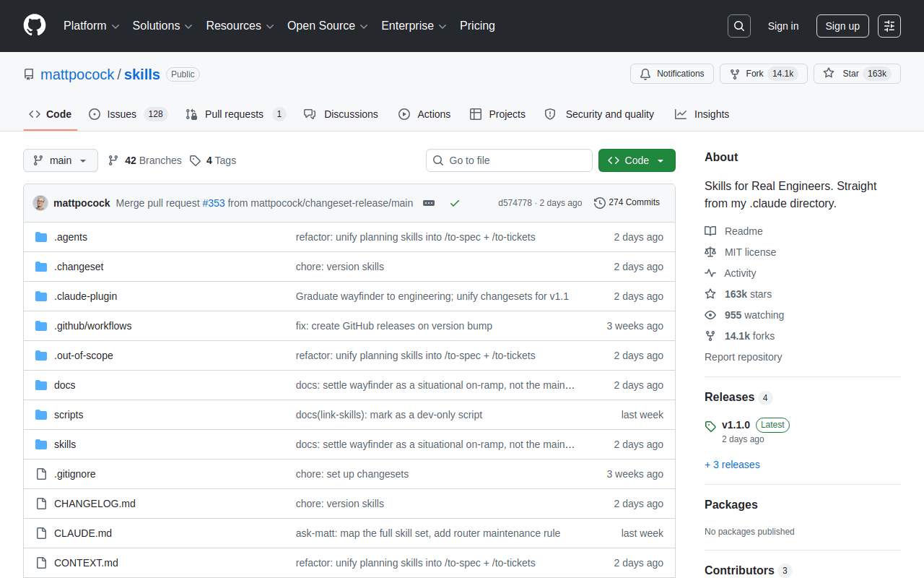Click the .github/workflows folder icon
This screenshot has width=924, height=578.
41,326
